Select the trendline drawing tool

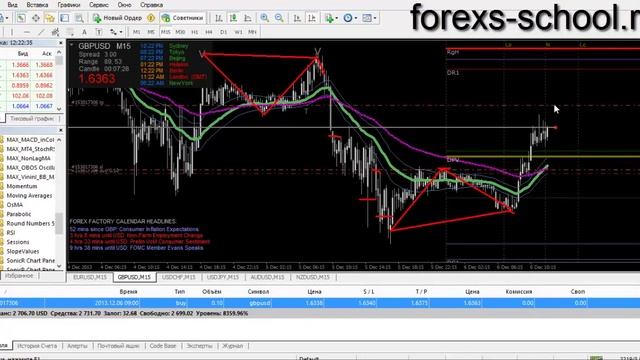click(41, 32)
